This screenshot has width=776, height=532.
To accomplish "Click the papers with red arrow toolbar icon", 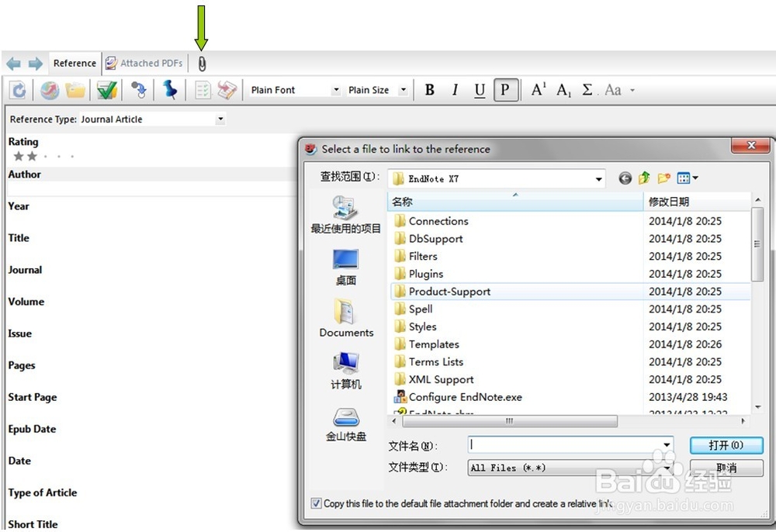I will [x=227, y=91].
